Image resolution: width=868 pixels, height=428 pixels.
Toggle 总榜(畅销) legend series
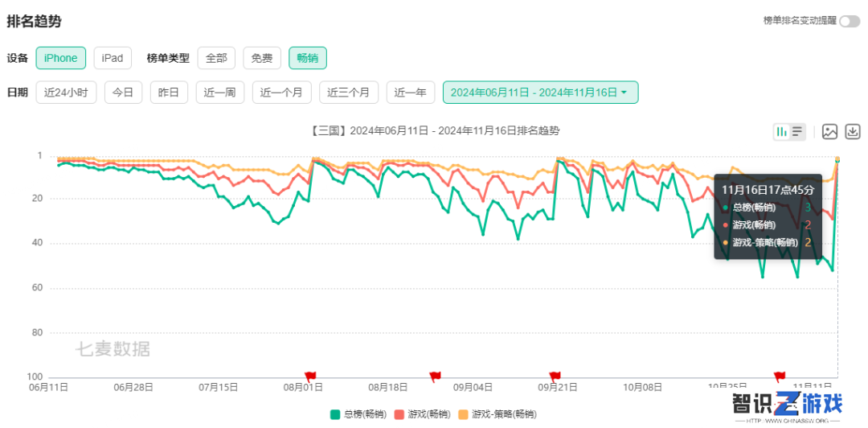358,414
